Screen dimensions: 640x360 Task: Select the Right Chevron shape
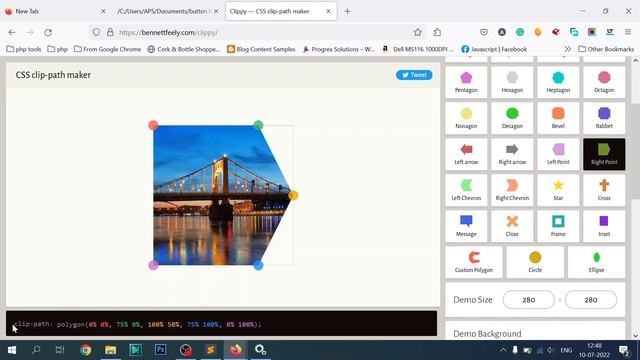(x=512, y=190)
